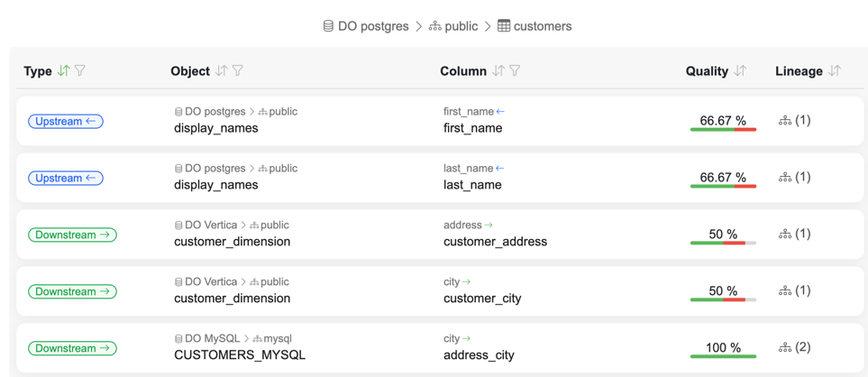Open the Type column filter
Screen dimensions: 868x377
(80, 70)
